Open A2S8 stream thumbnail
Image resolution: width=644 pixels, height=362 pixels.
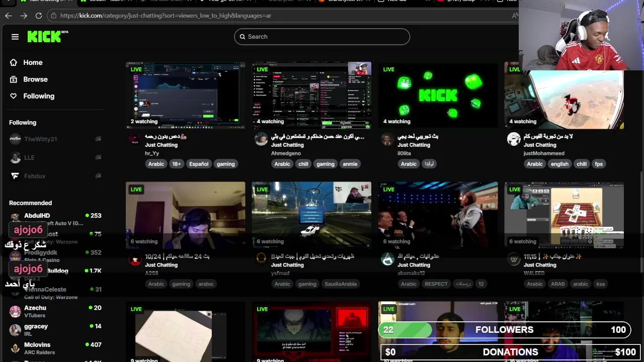click(x=186, y=215)
